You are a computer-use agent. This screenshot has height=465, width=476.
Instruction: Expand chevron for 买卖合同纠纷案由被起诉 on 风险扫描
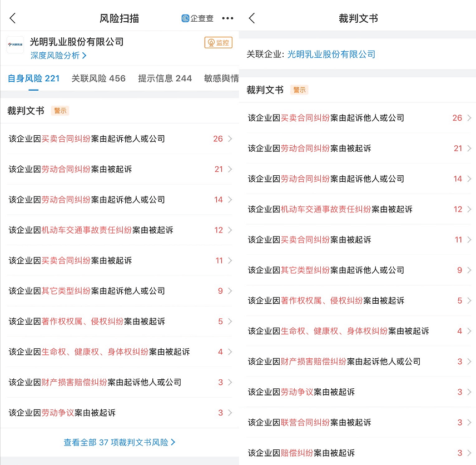tap(230, 261)
